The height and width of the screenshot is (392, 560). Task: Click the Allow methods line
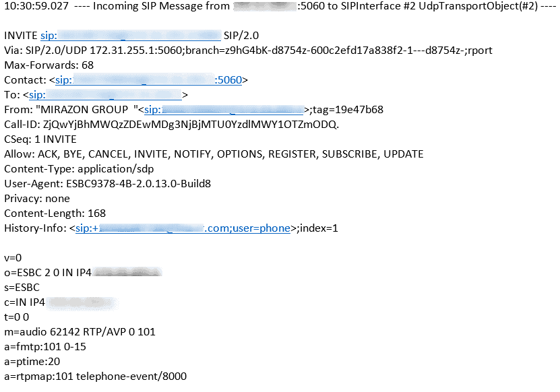(x=214, y=154)
